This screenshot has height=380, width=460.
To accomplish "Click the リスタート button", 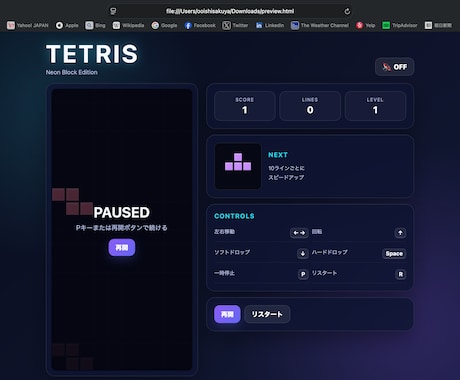I will tap(267, 314).
